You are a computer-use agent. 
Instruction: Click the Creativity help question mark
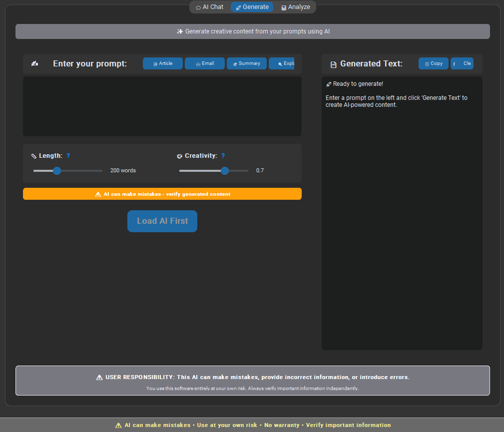(223, 156)
